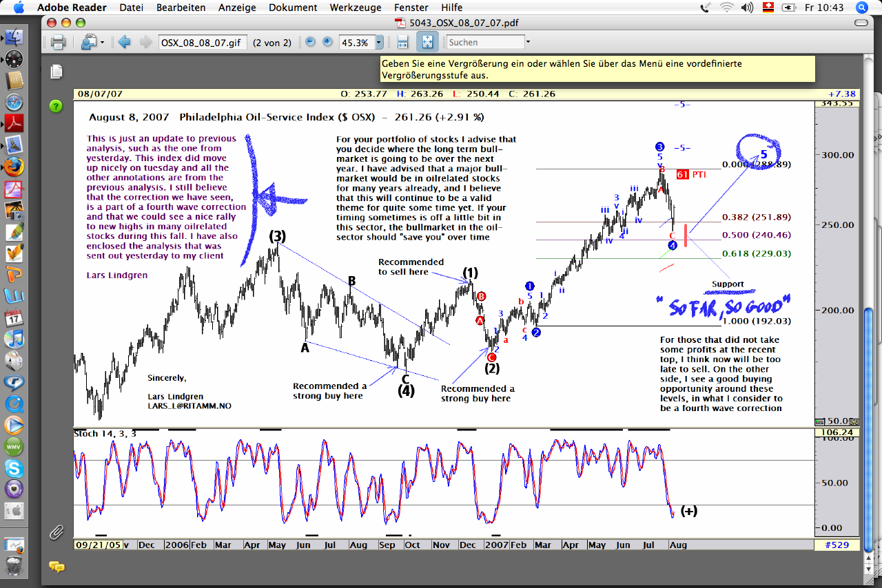Toggle the fit full page view icon
Image resolution: width=882 pixels, height=588 pixels.
[427, 43]
